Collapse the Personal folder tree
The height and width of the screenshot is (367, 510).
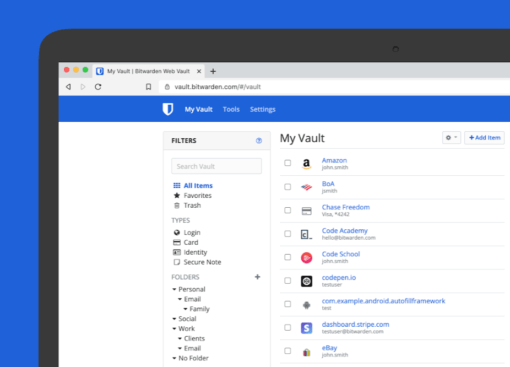(174, 289)
